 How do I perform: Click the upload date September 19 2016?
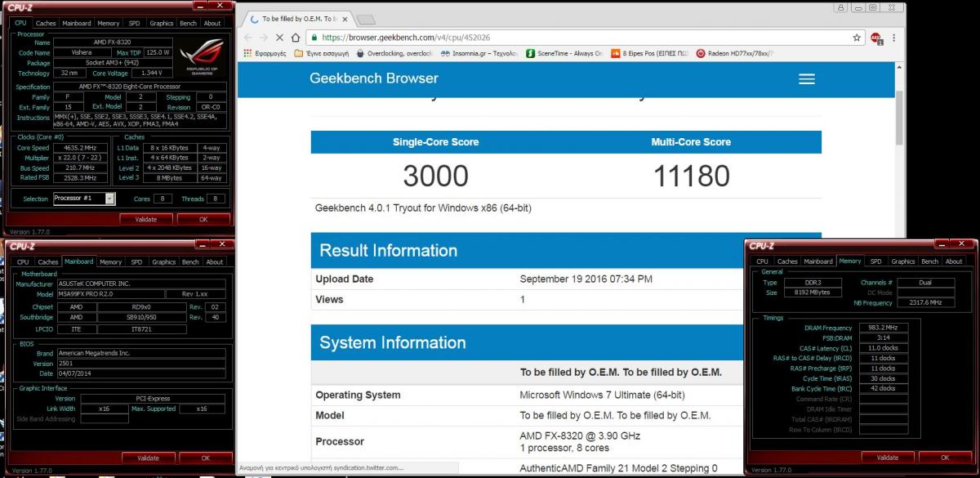coord(586,279)
